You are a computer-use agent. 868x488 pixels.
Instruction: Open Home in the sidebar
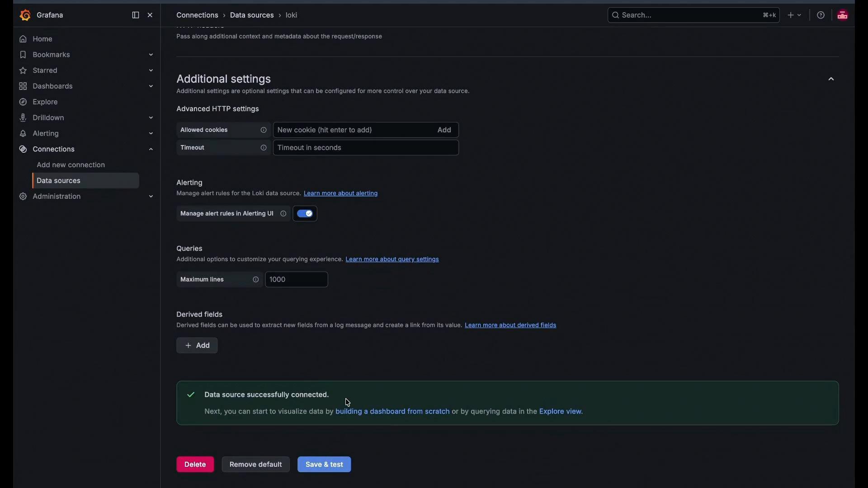(x=42, y=39)
